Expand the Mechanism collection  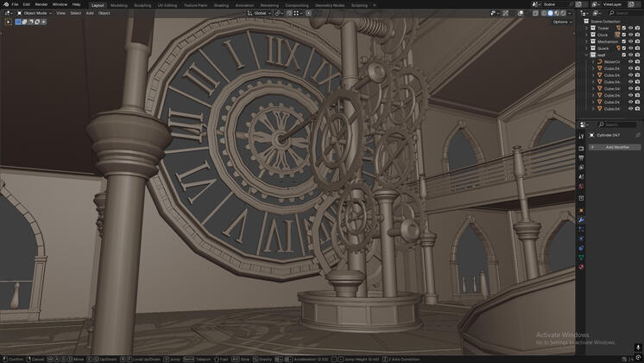pos(586,41)
